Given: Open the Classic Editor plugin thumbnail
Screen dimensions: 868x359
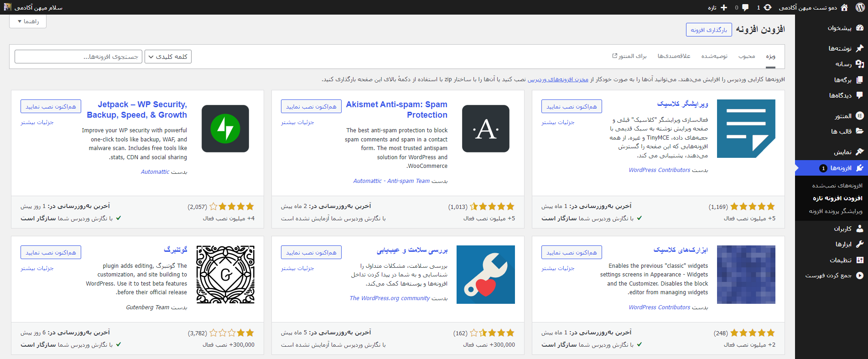Looking at the screenshot, I should [746, 129].
